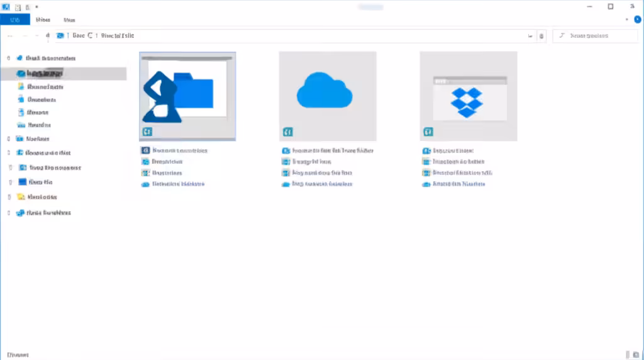
Task: Switch to large icons view in status bar
Action: click(x=636, y=355)
